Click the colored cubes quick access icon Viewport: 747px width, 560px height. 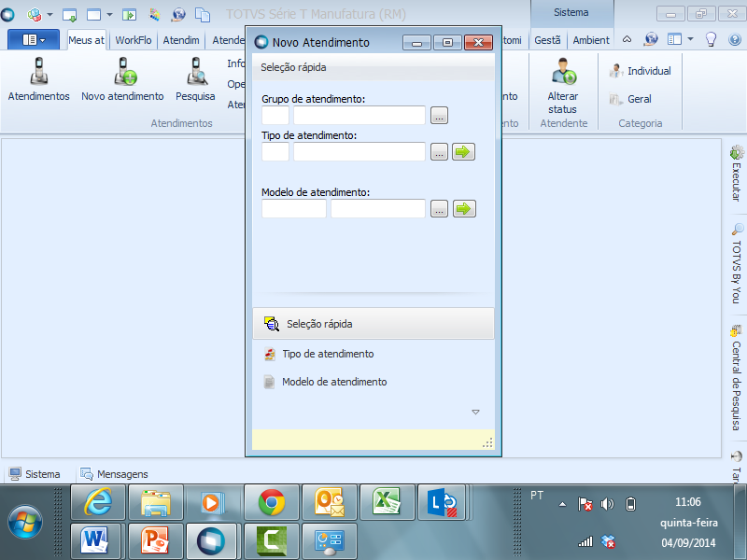tap(35, 14)
